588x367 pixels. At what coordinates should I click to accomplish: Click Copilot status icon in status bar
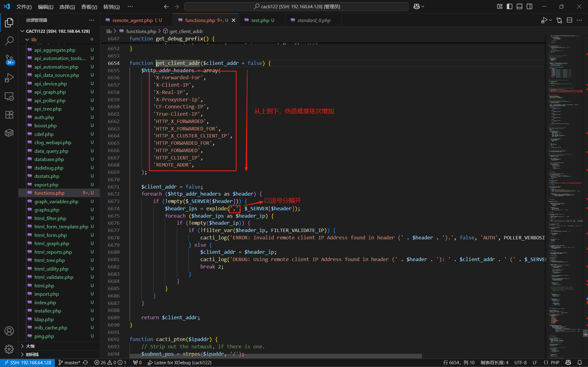point(568,363)
